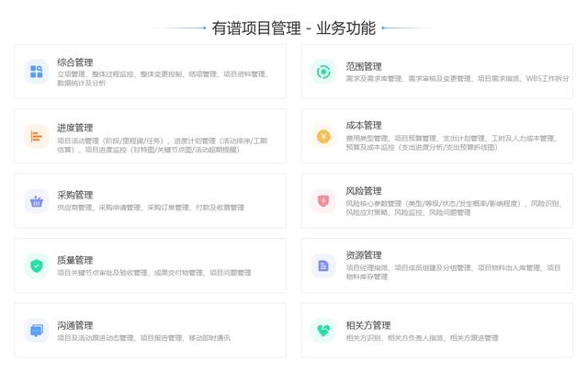Click the 进度管理 description about 项目活动管理
Screen dimensions: 588x372
162,145
